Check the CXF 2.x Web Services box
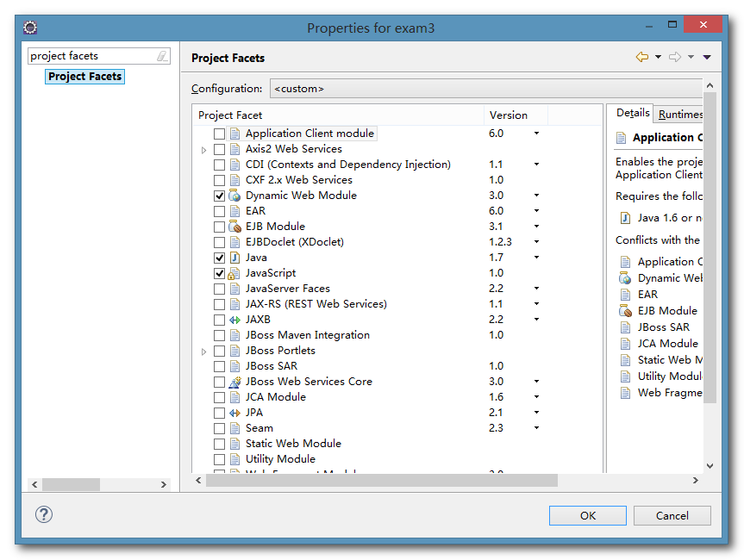Viewport: 744px width, 560px height. [219, 180]
